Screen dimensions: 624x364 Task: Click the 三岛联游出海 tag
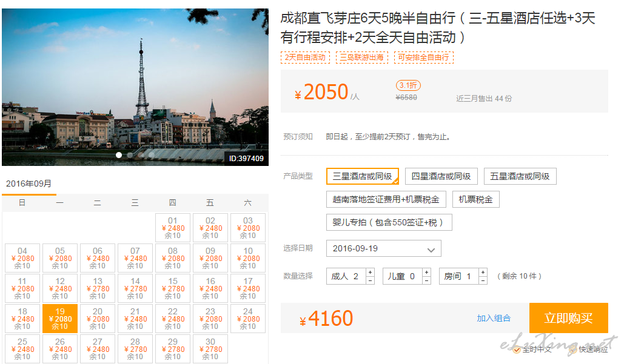pos(362,57)
